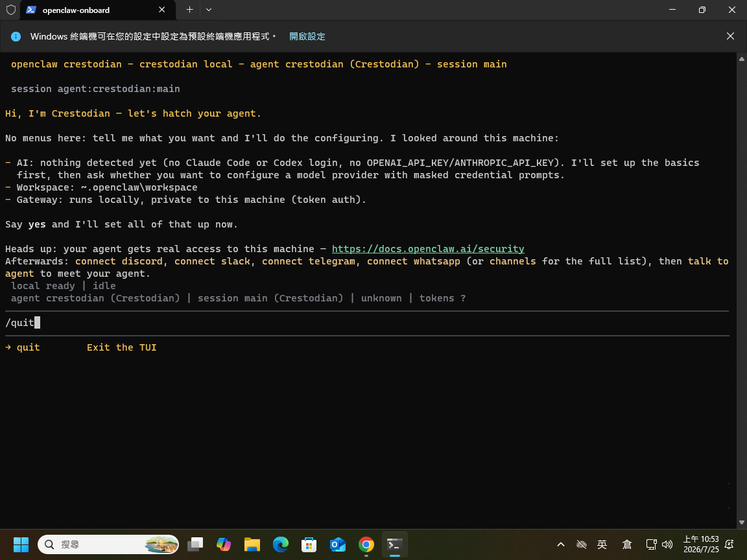Select the quit suggestion 'Exit the TUI'
747x560 pixels.
pyautogui.click(x=81, y=347)
